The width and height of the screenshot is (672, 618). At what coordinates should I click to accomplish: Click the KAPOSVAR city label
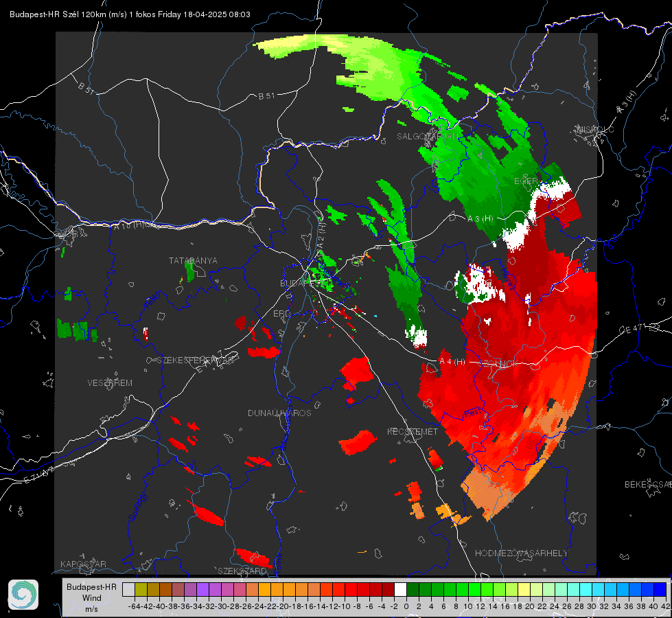(x=83, y=564)
